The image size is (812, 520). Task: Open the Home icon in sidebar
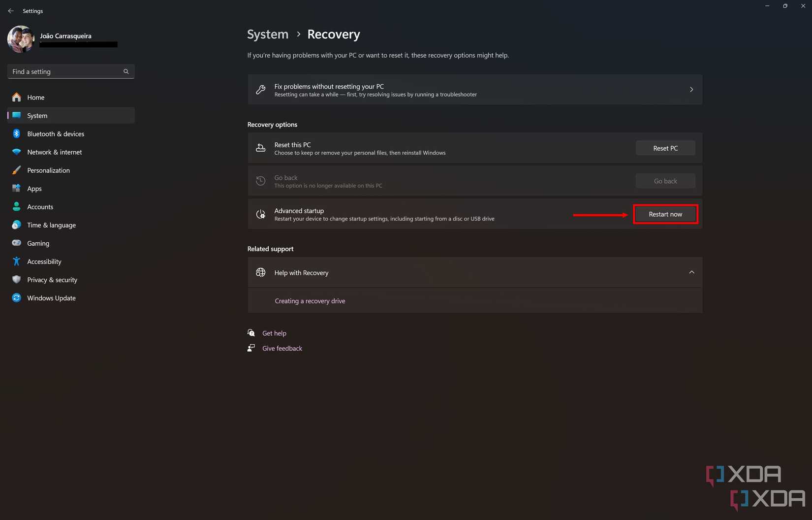pos(17,97)
